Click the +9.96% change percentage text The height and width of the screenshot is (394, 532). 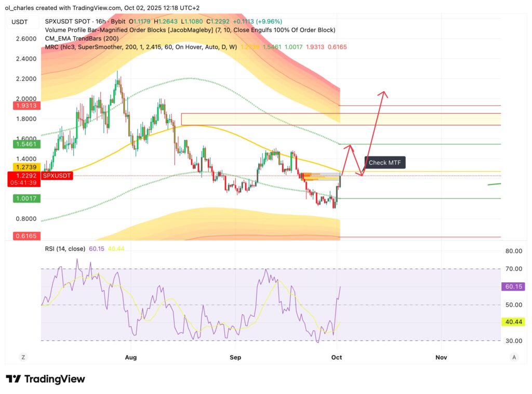[268, 21]
